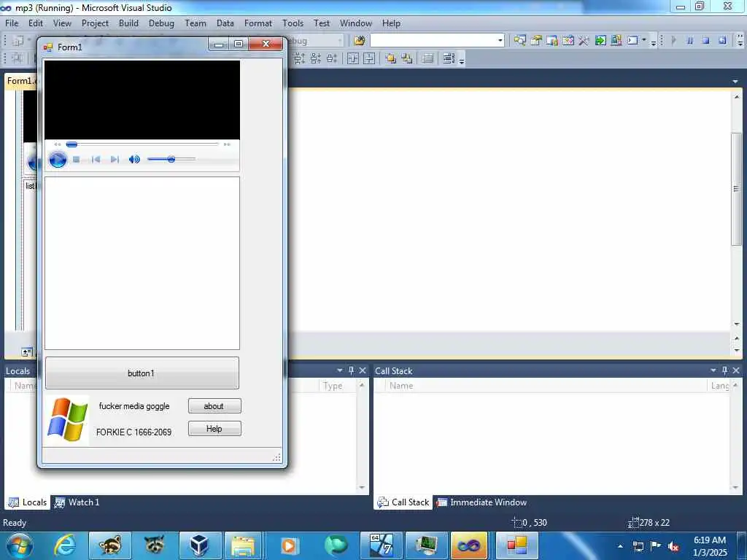Click the volume slider handle in Form1

171,160
